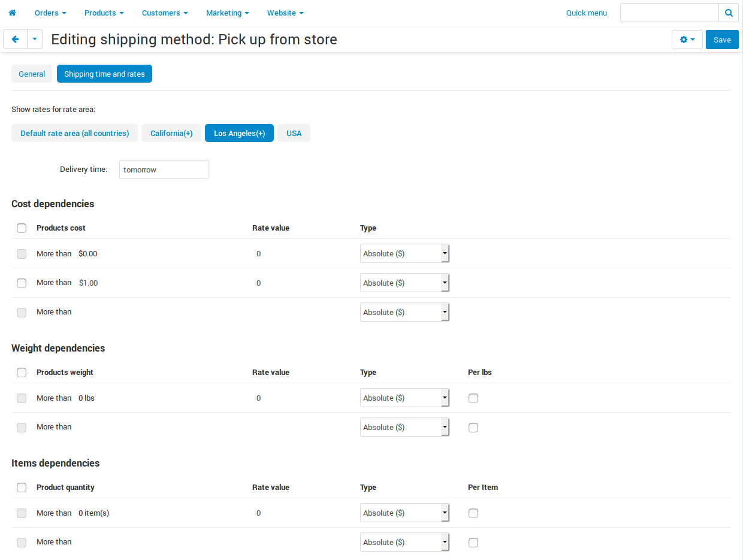Click rate value in 0 lbs row
Viewport: 743px width, 560px height.
[x=258, y=398]
